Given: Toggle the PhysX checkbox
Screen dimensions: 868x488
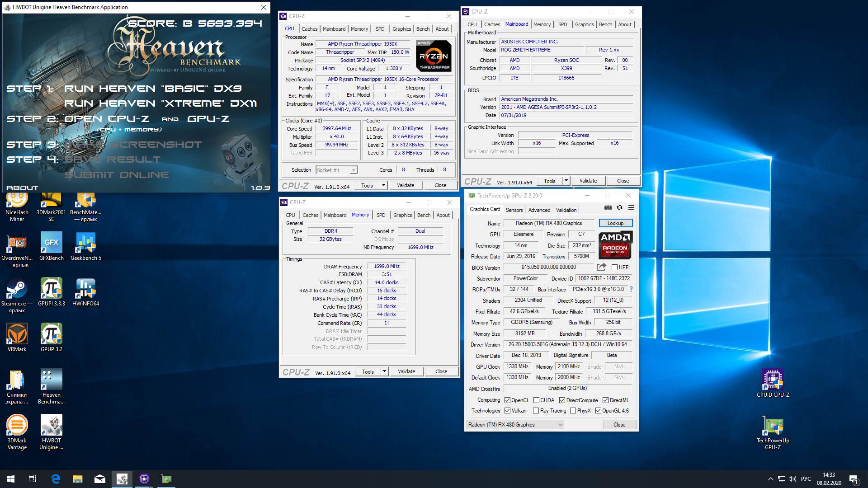Looking at the screenshot, I should (573, 411).
